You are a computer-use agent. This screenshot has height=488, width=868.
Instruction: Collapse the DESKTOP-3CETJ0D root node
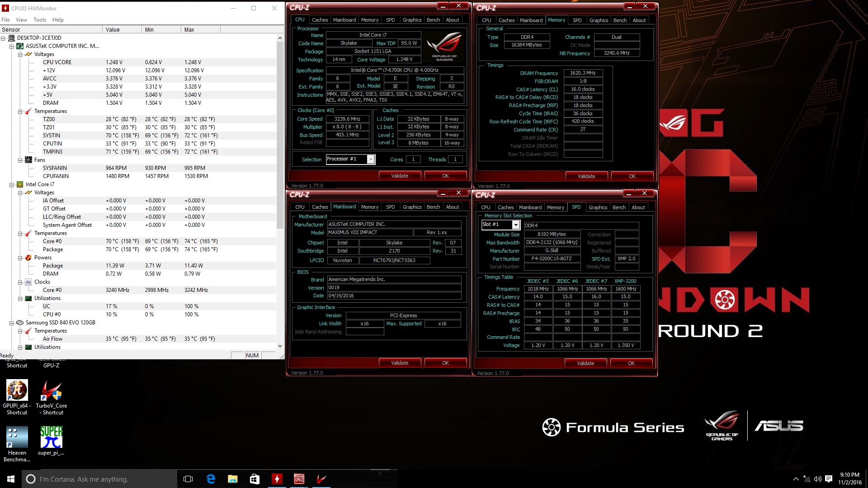point(3,38)
